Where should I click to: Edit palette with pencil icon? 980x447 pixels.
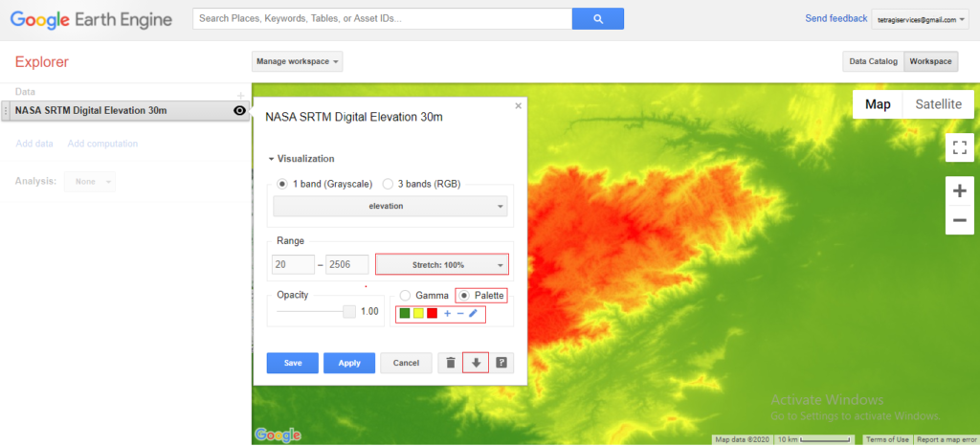click(x=473, y=313)
